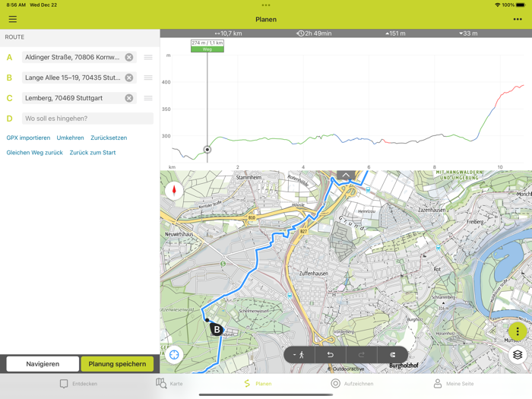This screenshot has height=399, width=532.
Task: Click the Stammheim label on map
Action: coord(249,177)
